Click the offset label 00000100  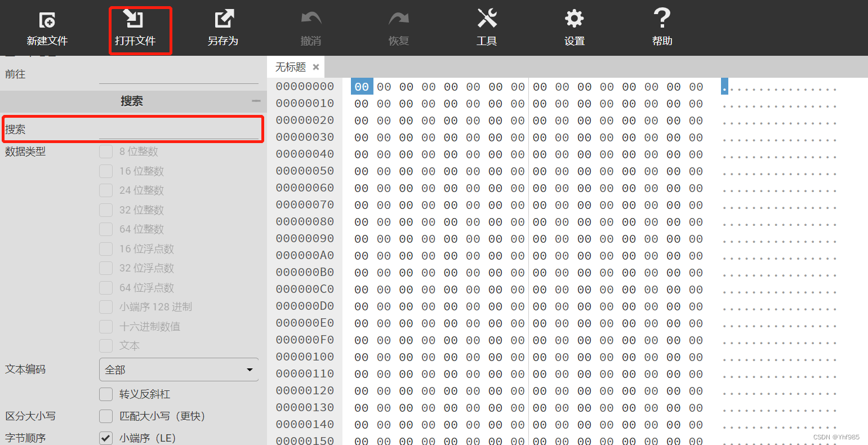(305, 357)
